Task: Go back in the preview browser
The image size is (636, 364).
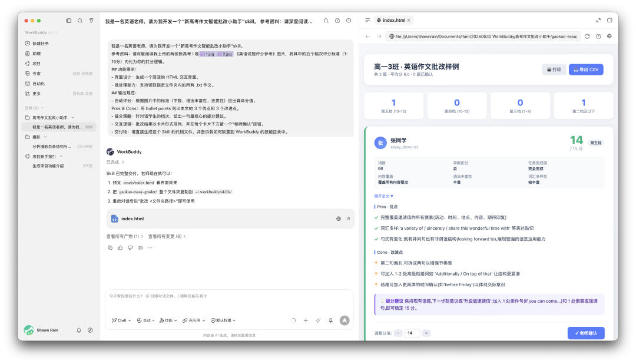Action: coord(367,37)
